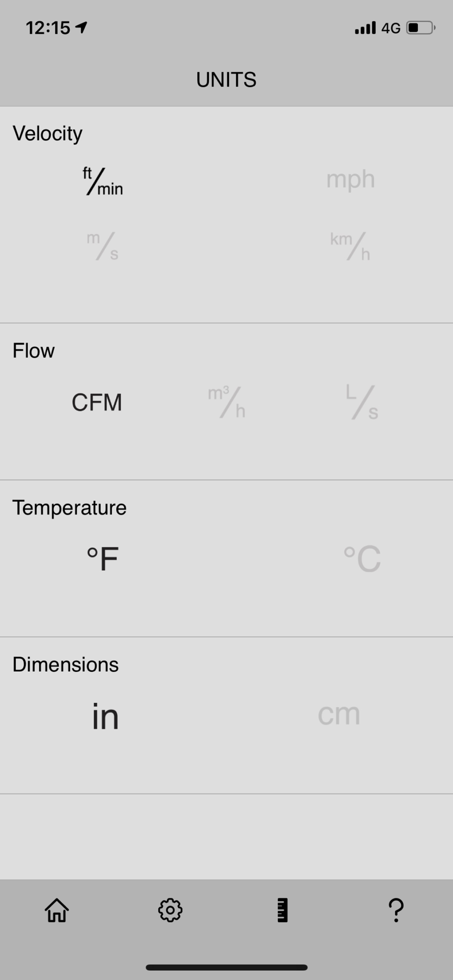This screenshot has width=453, height=980.
Task: Select CFM flow unit
Action: (97, 402)
